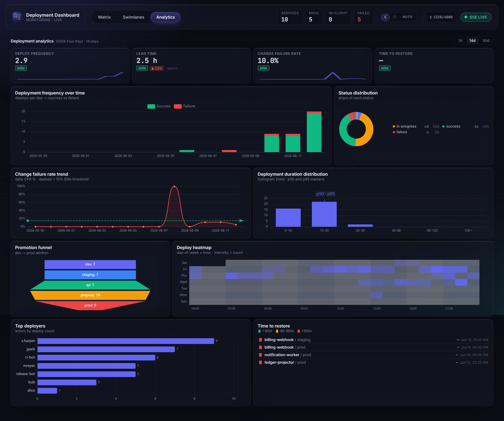Click the Deploy Frequency sparkline
Viewport: 504px width, 421px height.
tap(70, 76)
